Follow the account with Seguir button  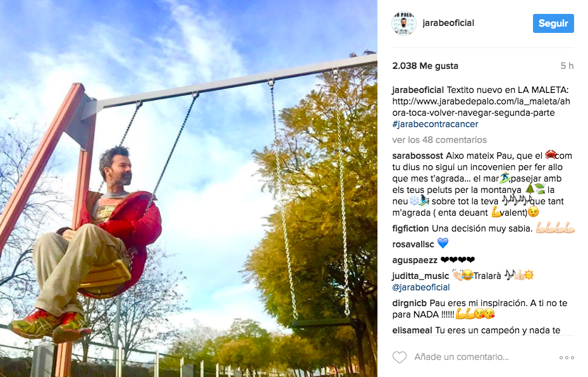point(553,23)
